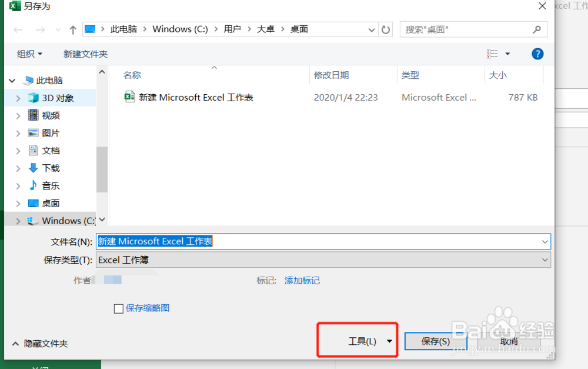The width and height of the screenshot is (588, 369).
Task: Expand the 3D 对象 node
Action: [18, 98]
